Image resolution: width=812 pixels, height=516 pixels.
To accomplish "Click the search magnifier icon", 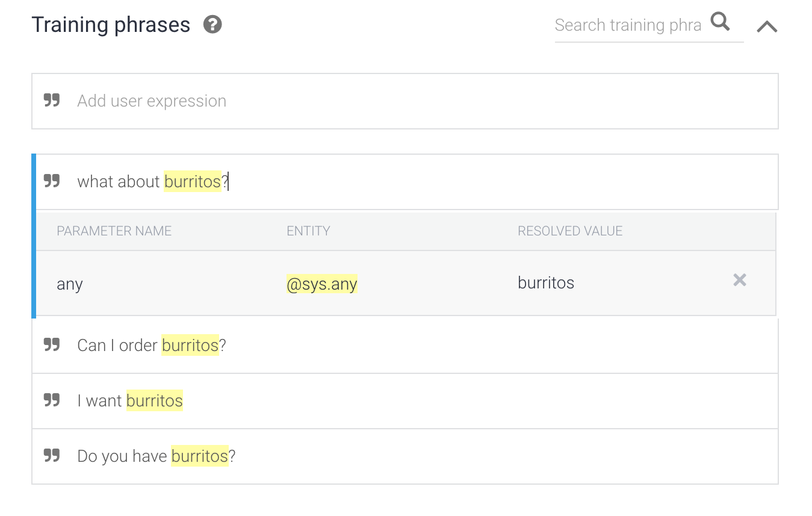I will coord(720,23).
